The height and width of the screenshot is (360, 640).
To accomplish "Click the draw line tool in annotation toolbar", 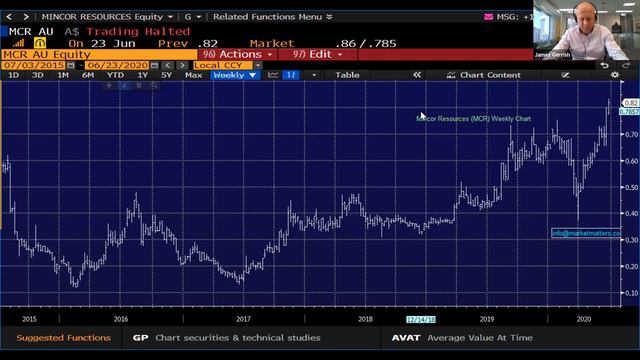I will click(124, 85).
